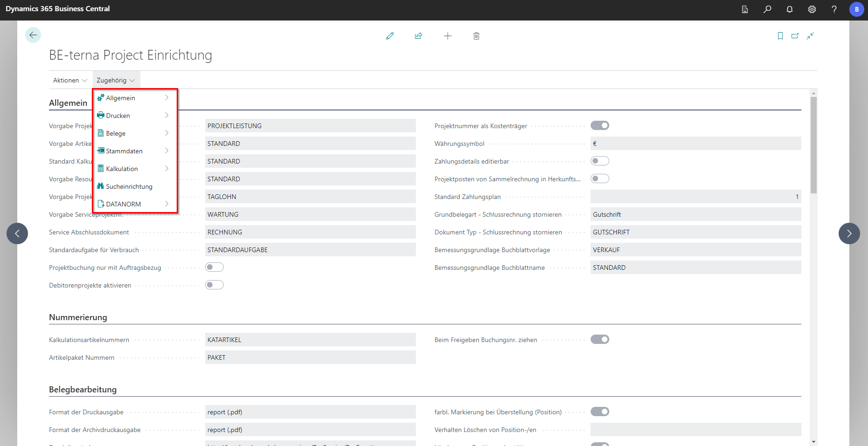This screenshot has height=446, width=868.
Task: Collapse the Zugehörig menu
Action: pyautogui.click(x=116, y=80)
